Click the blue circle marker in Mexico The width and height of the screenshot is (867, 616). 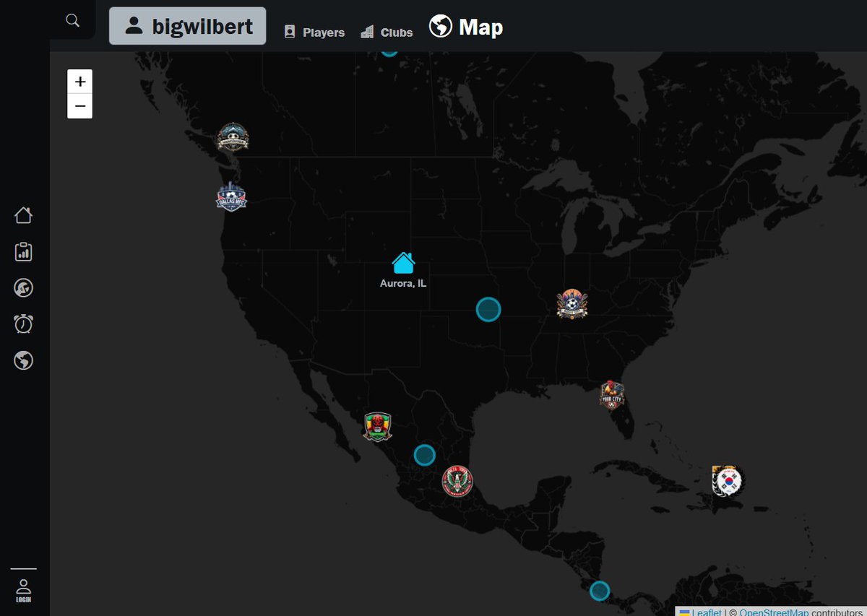pos(424,455)
